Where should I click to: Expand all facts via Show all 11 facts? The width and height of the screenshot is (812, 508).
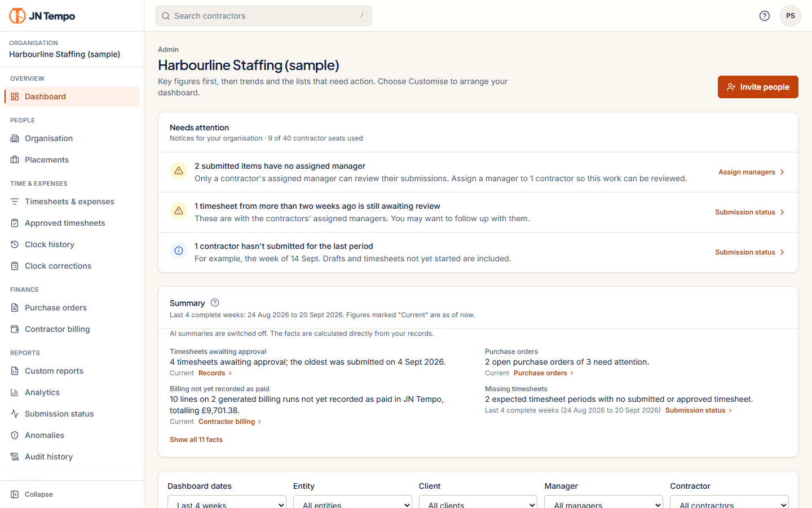[196, 440]
